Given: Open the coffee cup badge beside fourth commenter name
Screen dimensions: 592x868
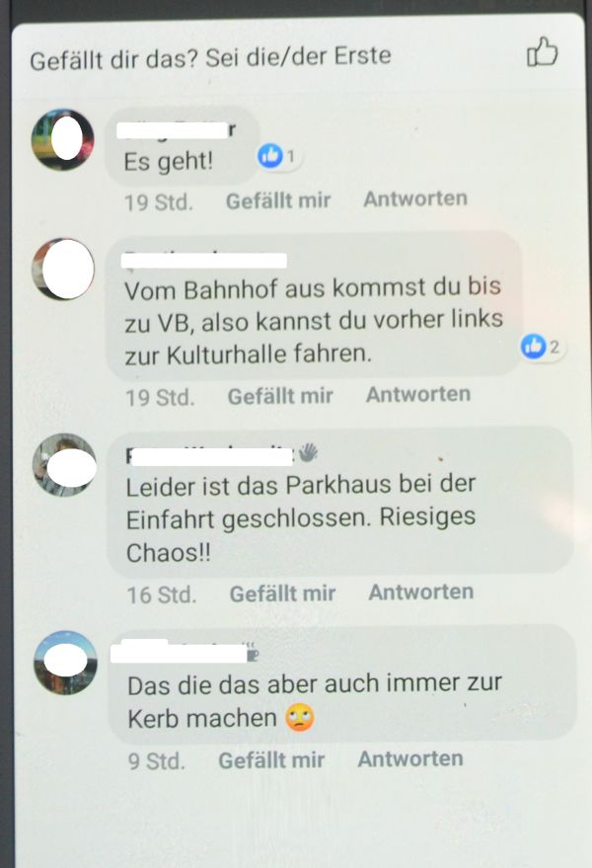Looking at the screenshot, I should pos(252,655).
